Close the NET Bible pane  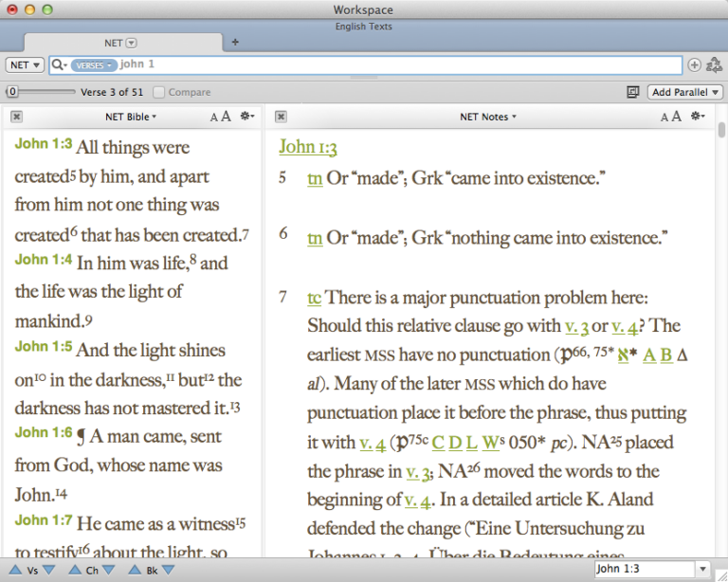point(16,117)
